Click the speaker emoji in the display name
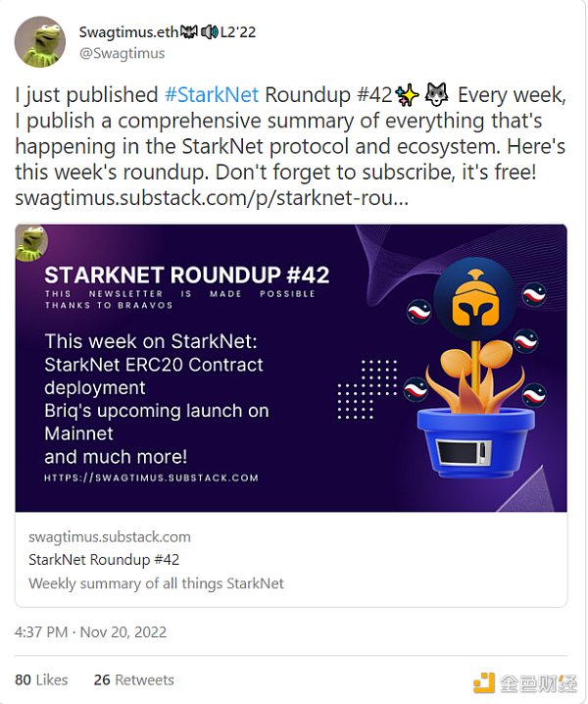Screen dimensions: 588x704 point(209,31)
